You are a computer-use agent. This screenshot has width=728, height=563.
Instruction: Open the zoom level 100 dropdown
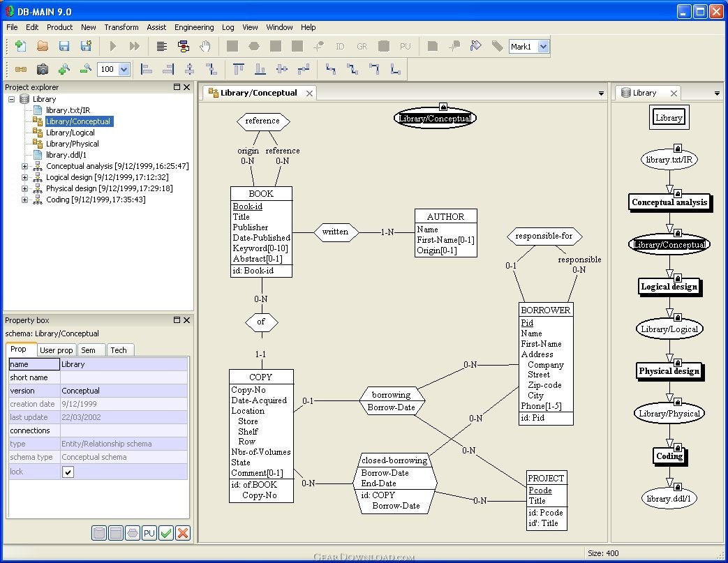(x=124, y=69)
